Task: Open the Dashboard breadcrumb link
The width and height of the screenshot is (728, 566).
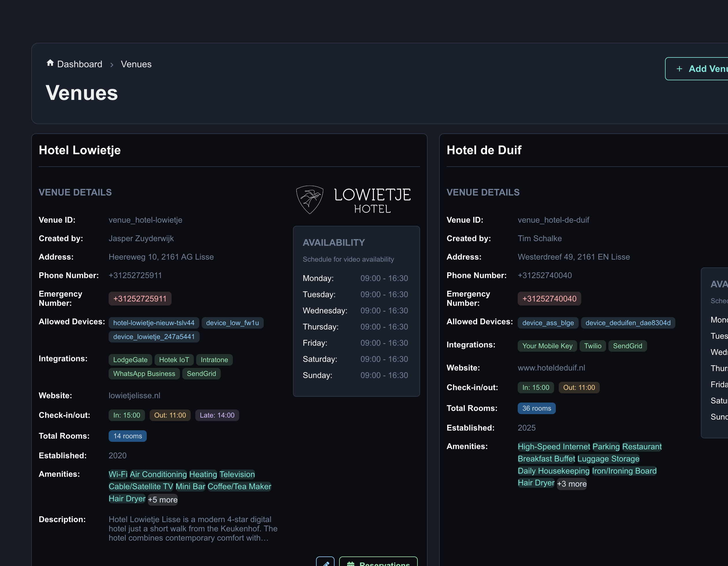Action: coord(80,64)
